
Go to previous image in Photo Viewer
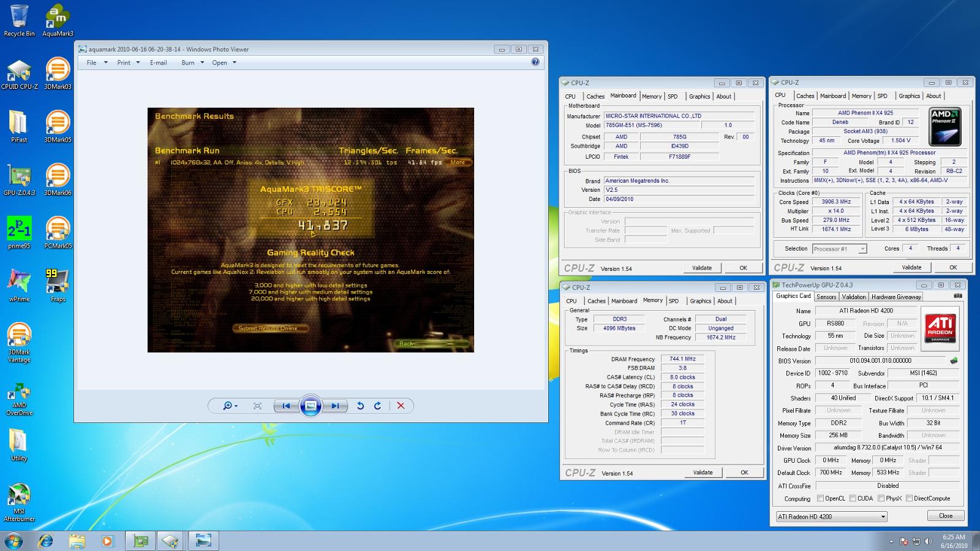tap(286, 406)
